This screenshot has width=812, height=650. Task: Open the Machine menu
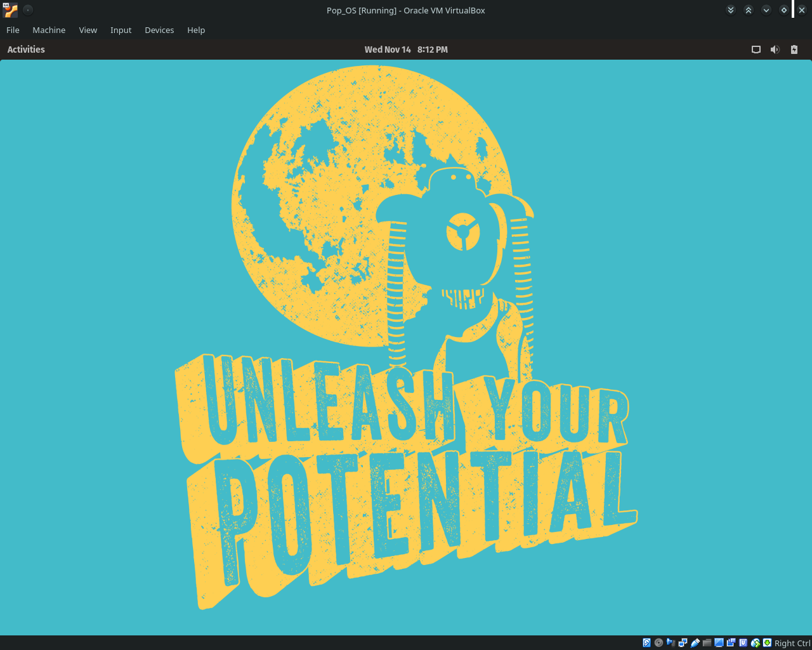click(49, 30)
